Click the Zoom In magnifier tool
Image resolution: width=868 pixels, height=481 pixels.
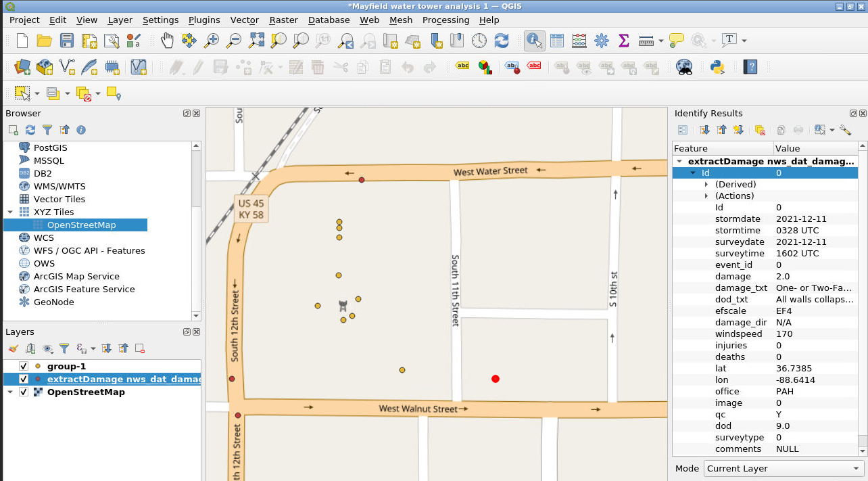[x=212, y=41]
